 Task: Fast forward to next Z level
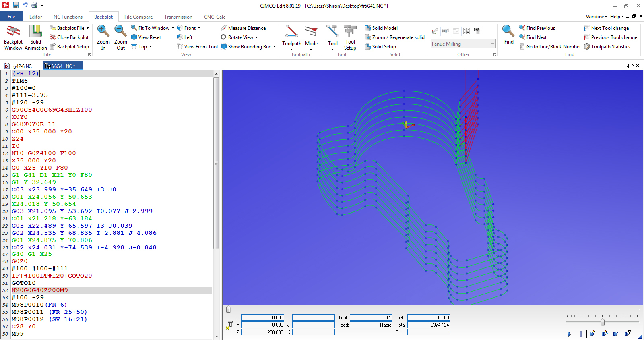[x=616, y=334]
